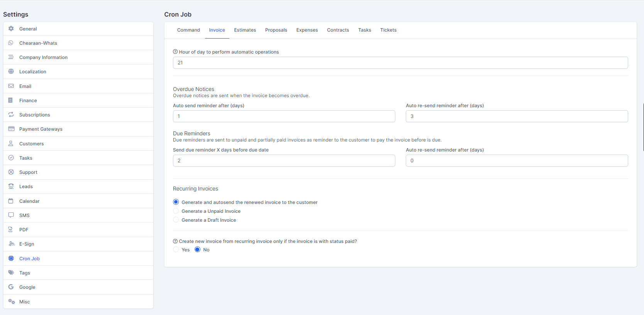Switch to the Command tab
Image resolution: width=644 pixels, height=315 pixels.
pyautogui.click(x=188, y=30)
